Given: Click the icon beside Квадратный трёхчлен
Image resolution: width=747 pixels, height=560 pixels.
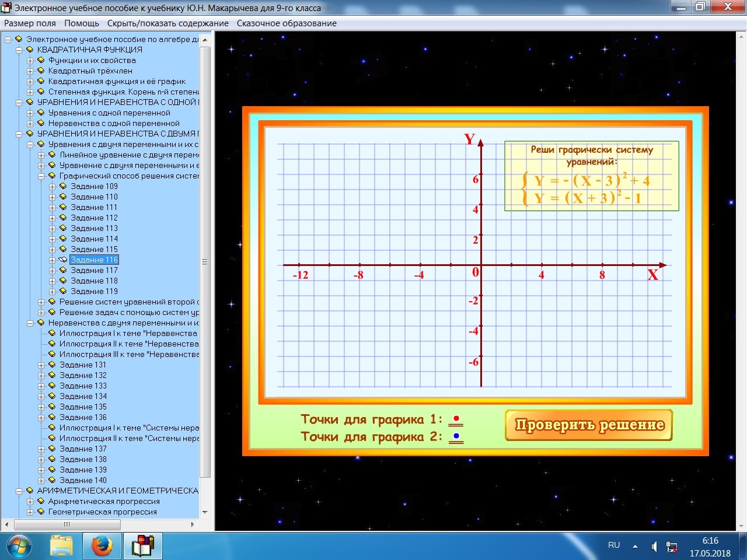Looking at the screenshot, I should pos(41,71).
